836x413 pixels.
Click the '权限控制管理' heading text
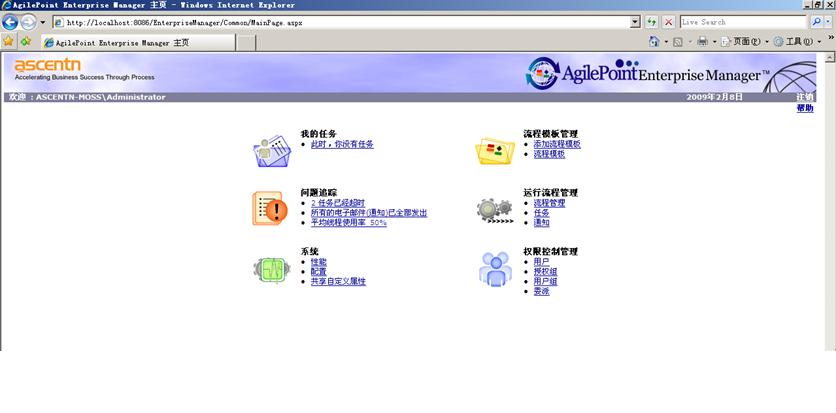tap(550, 252)
